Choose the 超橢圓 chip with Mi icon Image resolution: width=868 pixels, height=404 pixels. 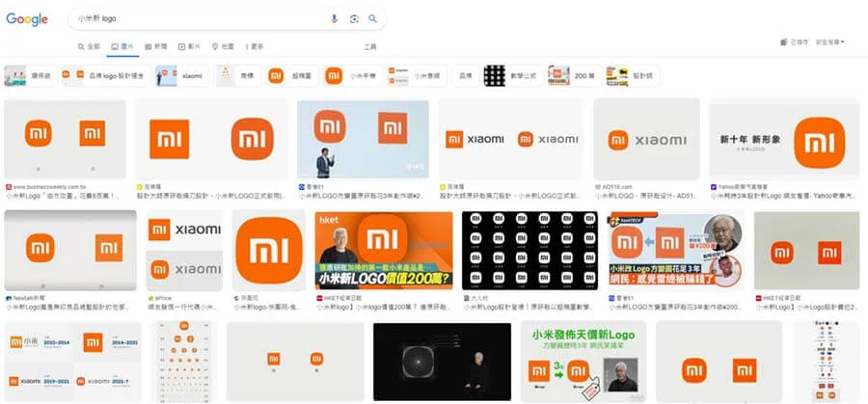tap(293, 76)
